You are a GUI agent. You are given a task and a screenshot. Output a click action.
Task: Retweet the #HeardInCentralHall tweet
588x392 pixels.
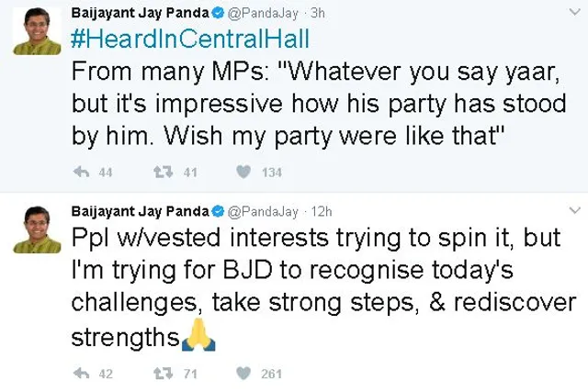[162, 171]
